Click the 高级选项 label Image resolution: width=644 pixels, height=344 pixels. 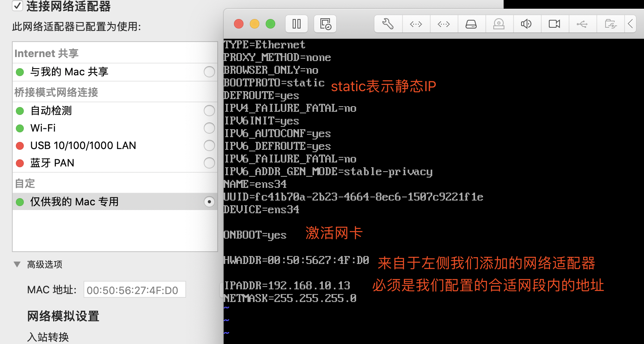[x=44, y=264]
